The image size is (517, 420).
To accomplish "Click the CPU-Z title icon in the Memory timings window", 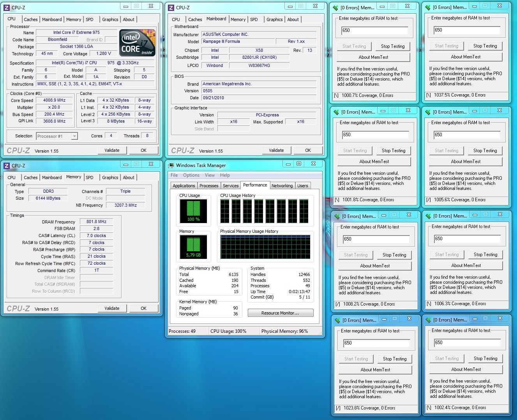I will point(7,165).
